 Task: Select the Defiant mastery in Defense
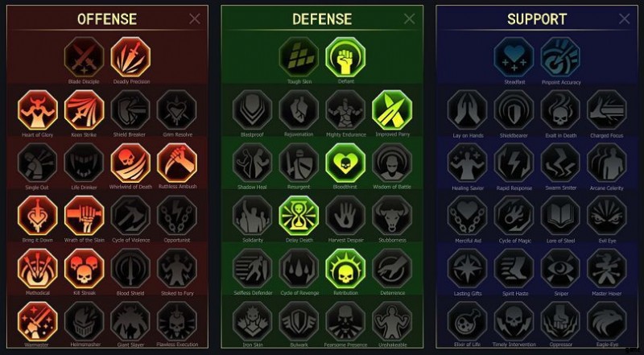point(345,57)
